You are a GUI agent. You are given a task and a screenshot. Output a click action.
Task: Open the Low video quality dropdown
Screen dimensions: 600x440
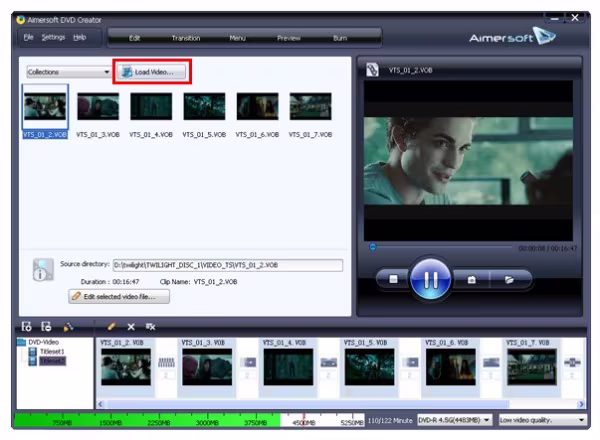[x=542, y=420]
